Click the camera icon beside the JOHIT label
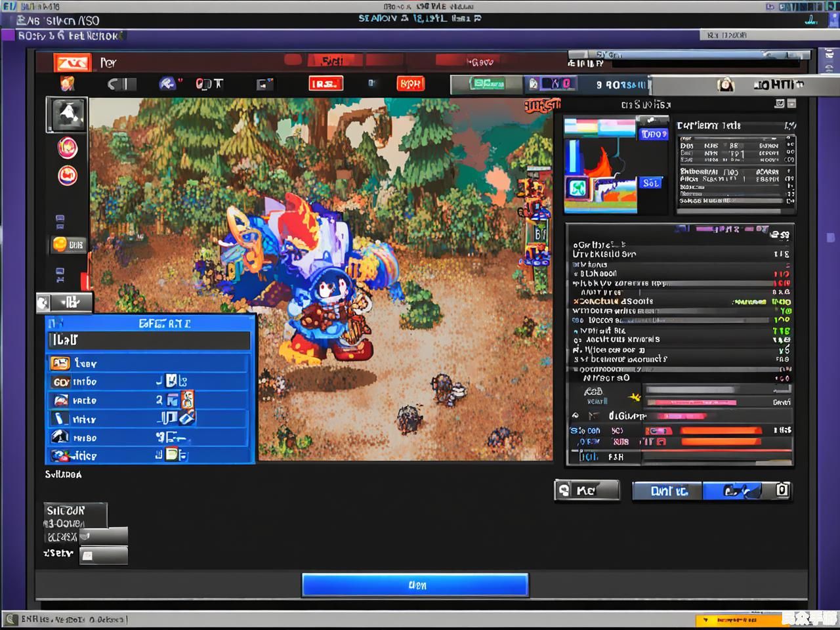The image size is (840, 630). click(x=725, y=85)
